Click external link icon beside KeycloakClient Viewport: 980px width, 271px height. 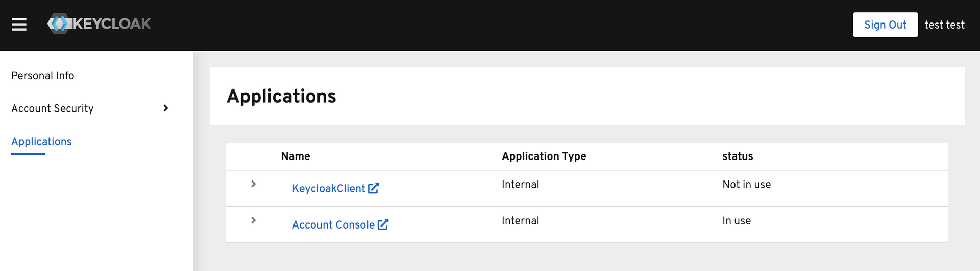[x=374, y=188]
